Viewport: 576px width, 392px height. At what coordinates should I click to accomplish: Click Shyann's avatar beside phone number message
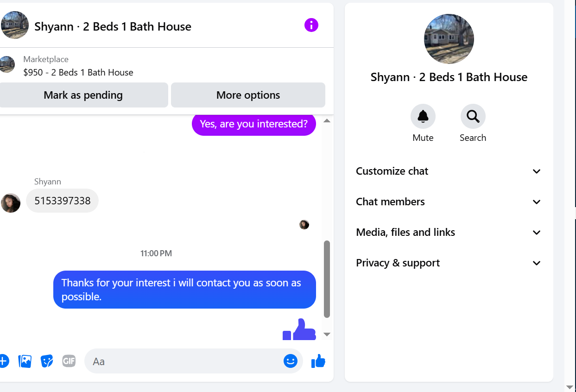(x=11, y=203)
